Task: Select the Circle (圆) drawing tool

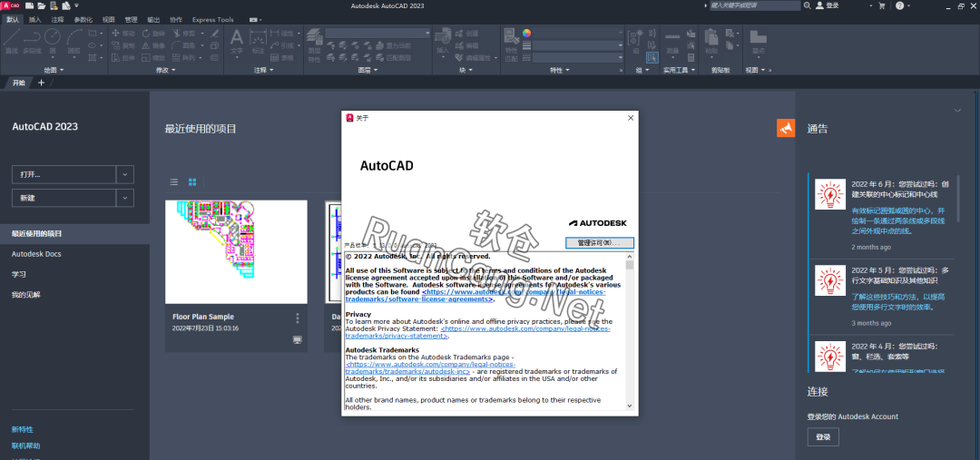Action: pyautogui.click(x=53, y=39)
